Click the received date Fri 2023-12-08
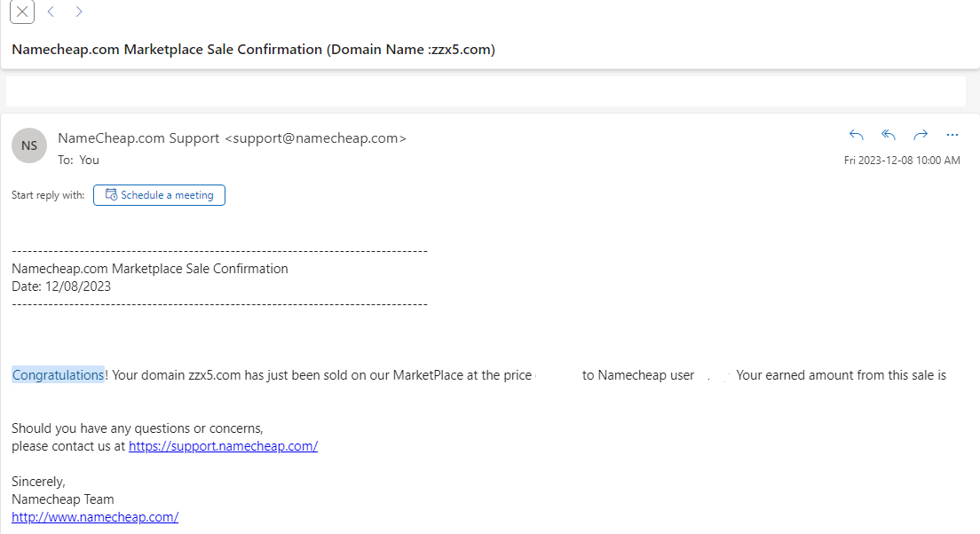This screenshot has height=534, width=980. pos(902,161)
